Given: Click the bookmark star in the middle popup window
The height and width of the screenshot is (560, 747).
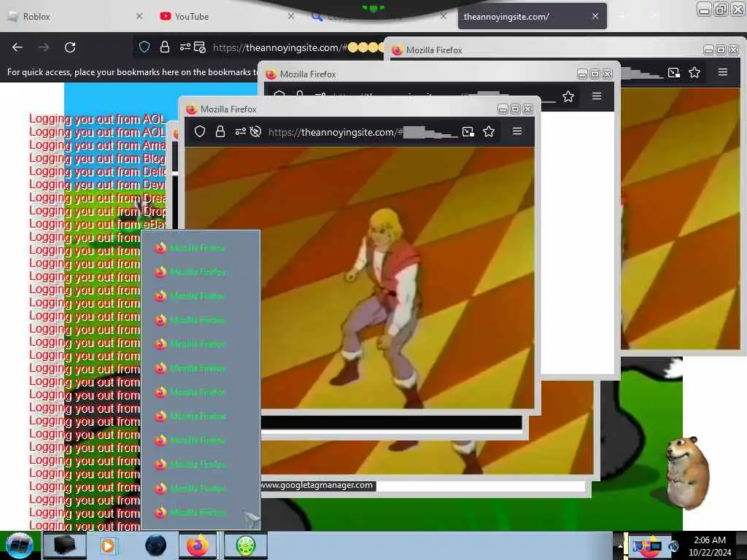Looking at the screenshot, I should click(568, 97).
